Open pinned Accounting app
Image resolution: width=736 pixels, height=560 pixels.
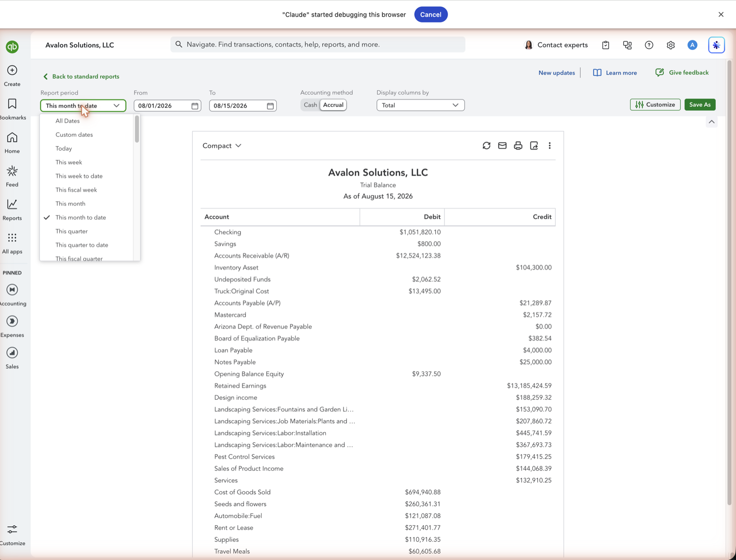click(x=12, y=295)
